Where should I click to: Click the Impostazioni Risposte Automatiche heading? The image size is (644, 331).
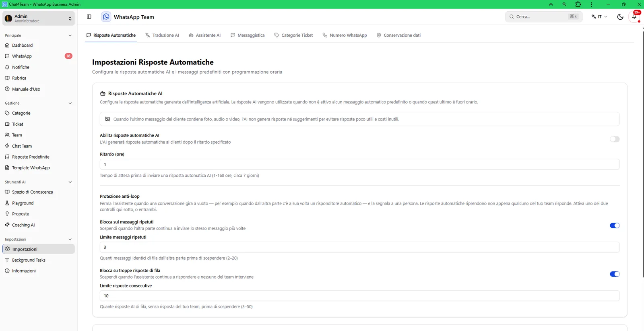pyautogui.click(x=153, y=62)
